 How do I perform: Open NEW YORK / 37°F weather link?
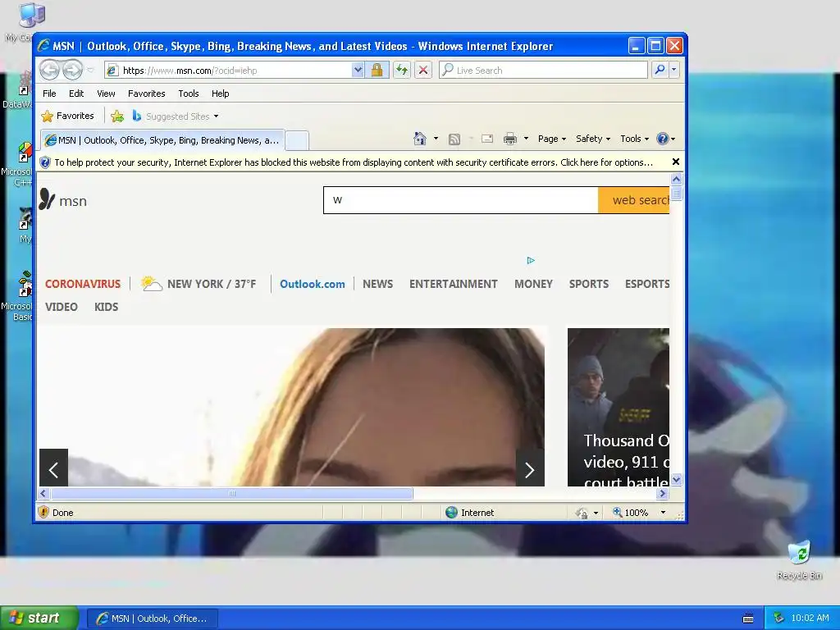coord(212,284)
